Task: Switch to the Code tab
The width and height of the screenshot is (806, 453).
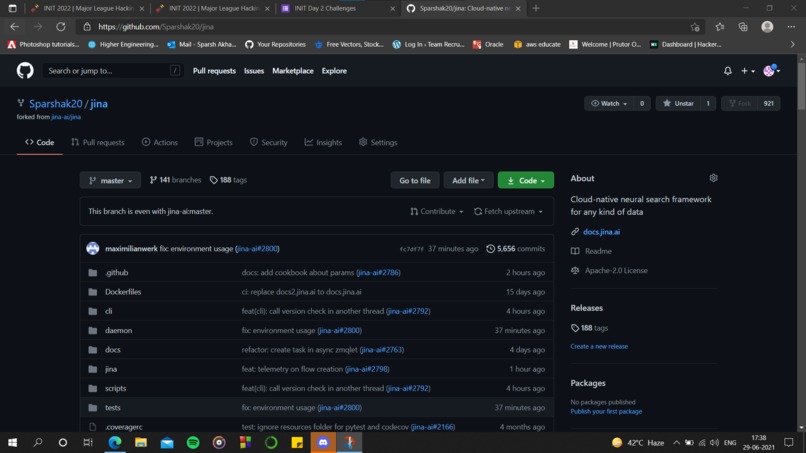Action: point(40,142)
